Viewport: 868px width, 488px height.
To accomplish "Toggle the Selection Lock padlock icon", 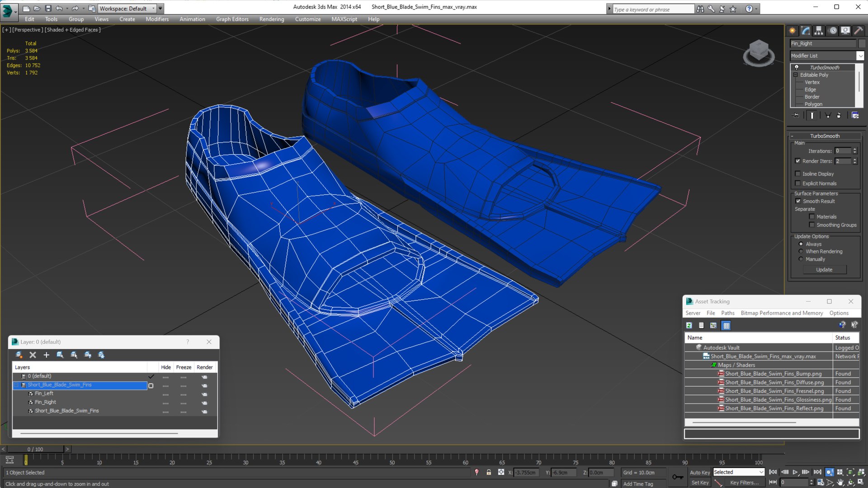I will tap(489, 472).
